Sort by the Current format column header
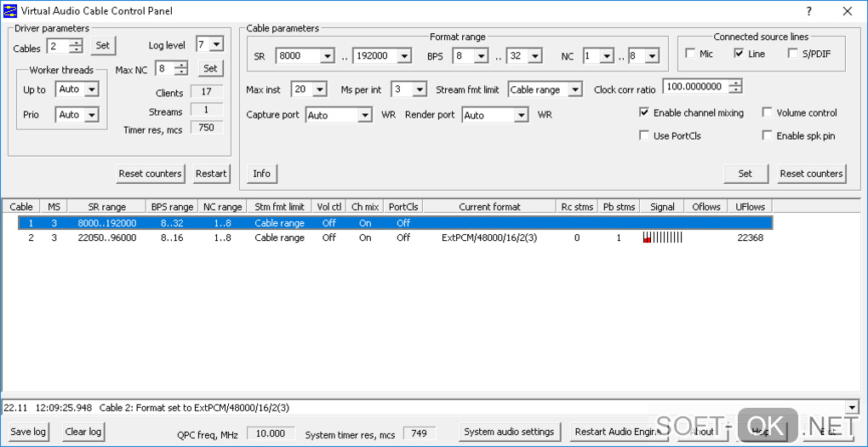This screenshot has height=447, width=868. point(489,207)
